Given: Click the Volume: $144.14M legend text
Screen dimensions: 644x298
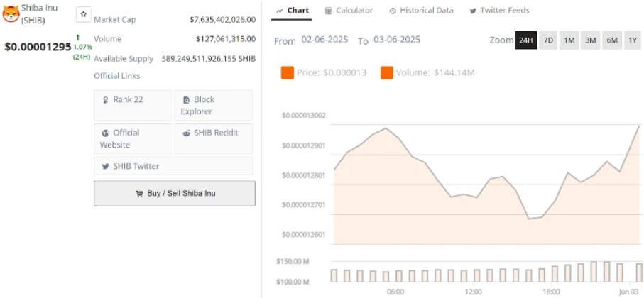Looking at the screenshot, I should [x=435, y=73].
